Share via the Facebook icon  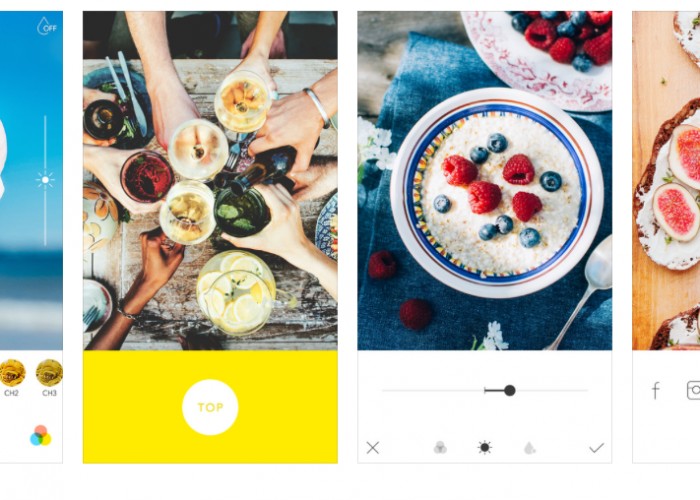coord(655,390)
